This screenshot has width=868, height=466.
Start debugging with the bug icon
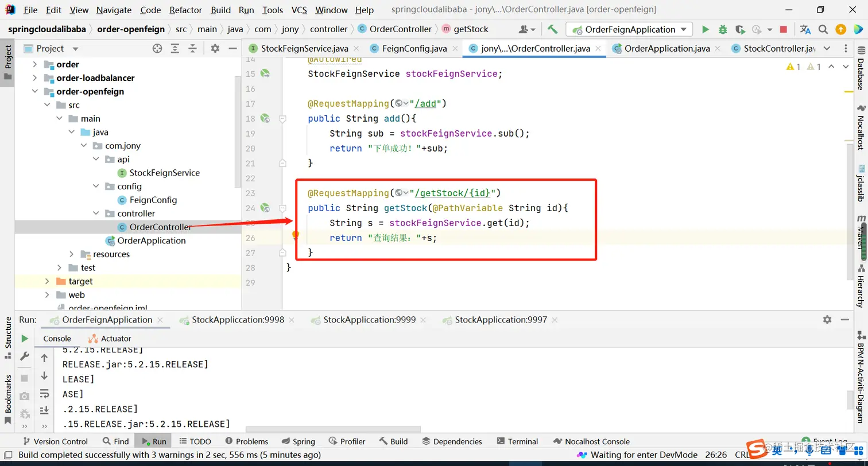[723, 29]
